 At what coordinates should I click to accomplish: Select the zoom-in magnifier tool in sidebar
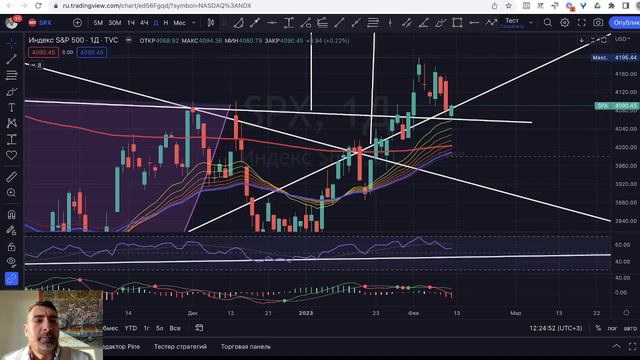[11, 193]
